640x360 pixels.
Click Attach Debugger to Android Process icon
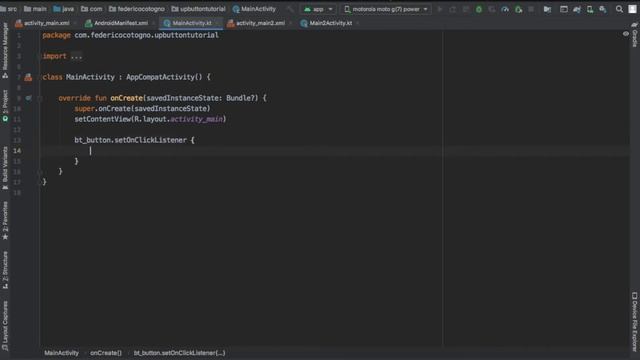click(518, 9)
